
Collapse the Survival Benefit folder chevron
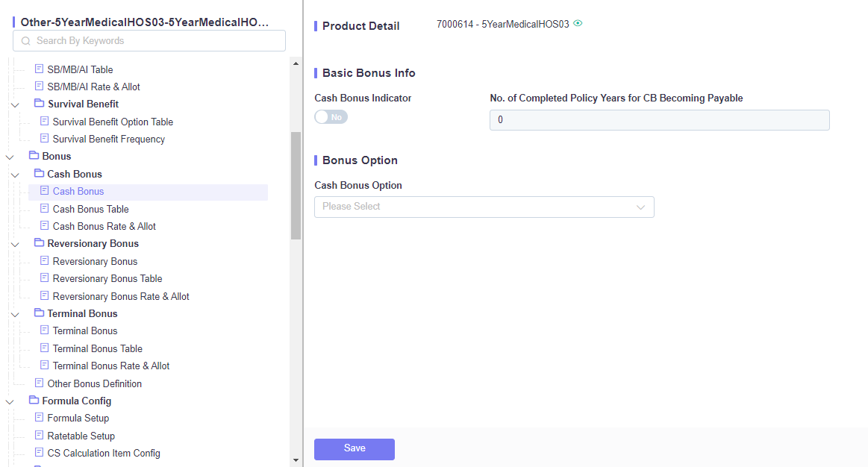(x=16, y=104)
